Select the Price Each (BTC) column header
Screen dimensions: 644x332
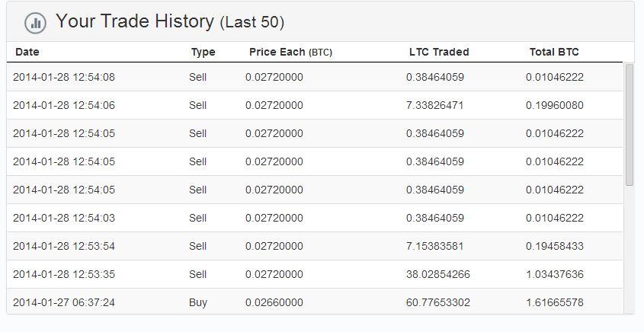point(290,52)
